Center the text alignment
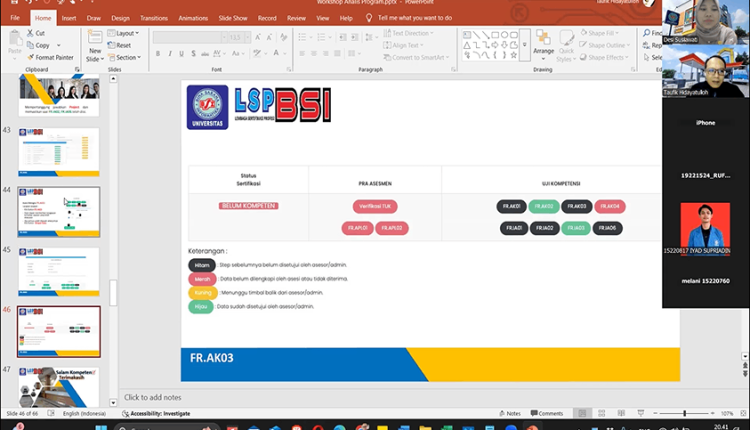Viewport: 750px width, 430px height. [314, 54]
